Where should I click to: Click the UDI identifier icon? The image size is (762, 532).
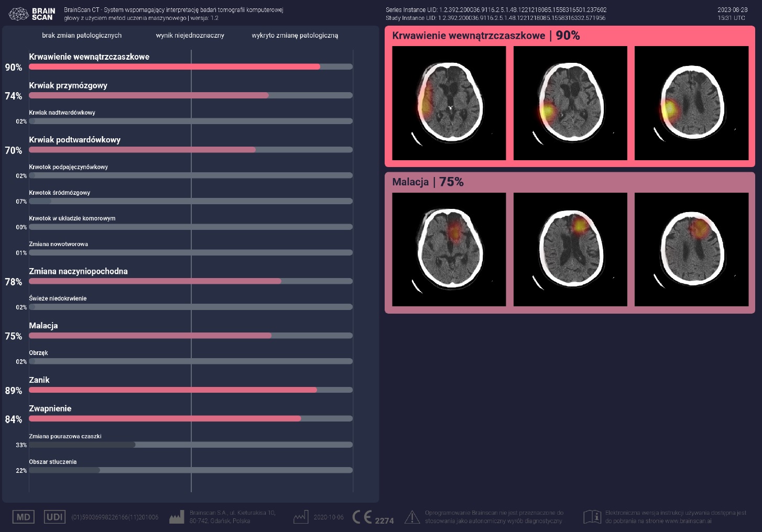(x=55, y=517)
